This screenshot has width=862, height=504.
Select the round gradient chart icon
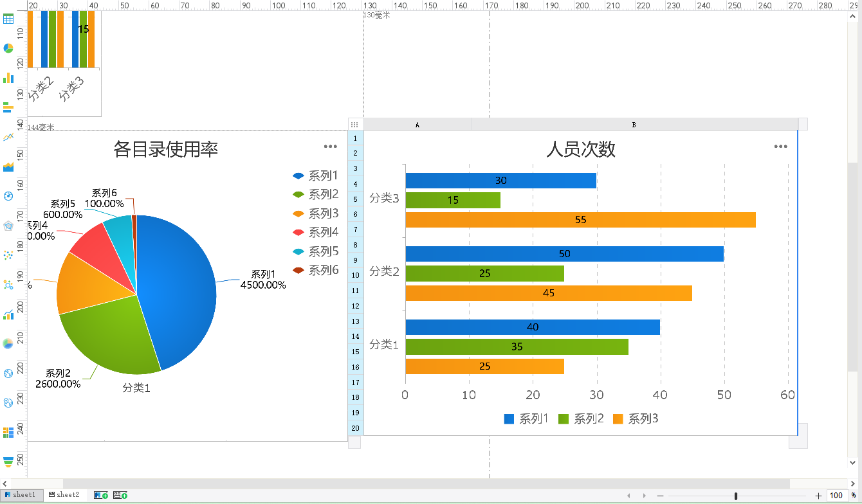[x=8, y=343]
